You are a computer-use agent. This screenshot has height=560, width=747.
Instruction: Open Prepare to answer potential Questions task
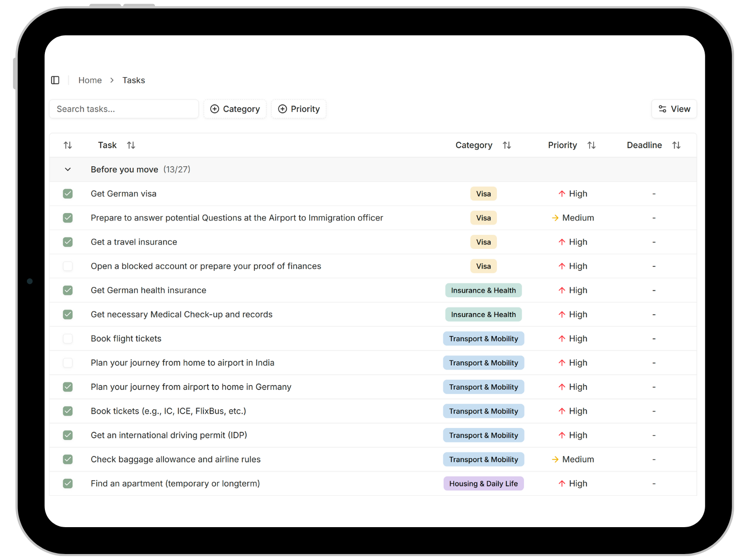237,218
